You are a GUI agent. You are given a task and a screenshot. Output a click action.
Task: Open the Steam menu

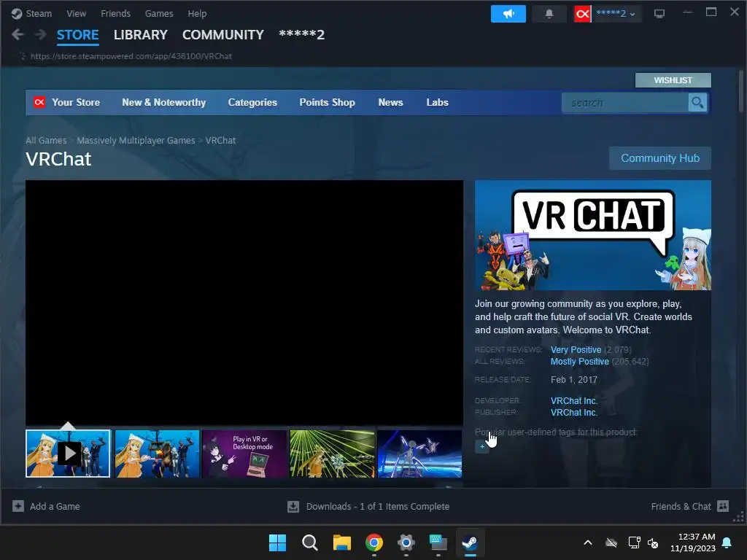(x=39, y=13)
